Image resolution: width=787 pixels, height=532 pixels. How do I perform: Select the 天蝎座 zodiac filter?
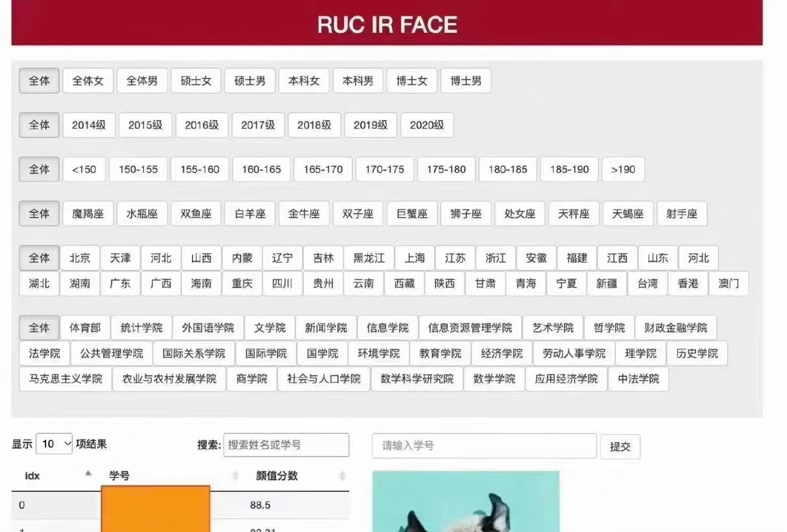click(x=628, y=213)
